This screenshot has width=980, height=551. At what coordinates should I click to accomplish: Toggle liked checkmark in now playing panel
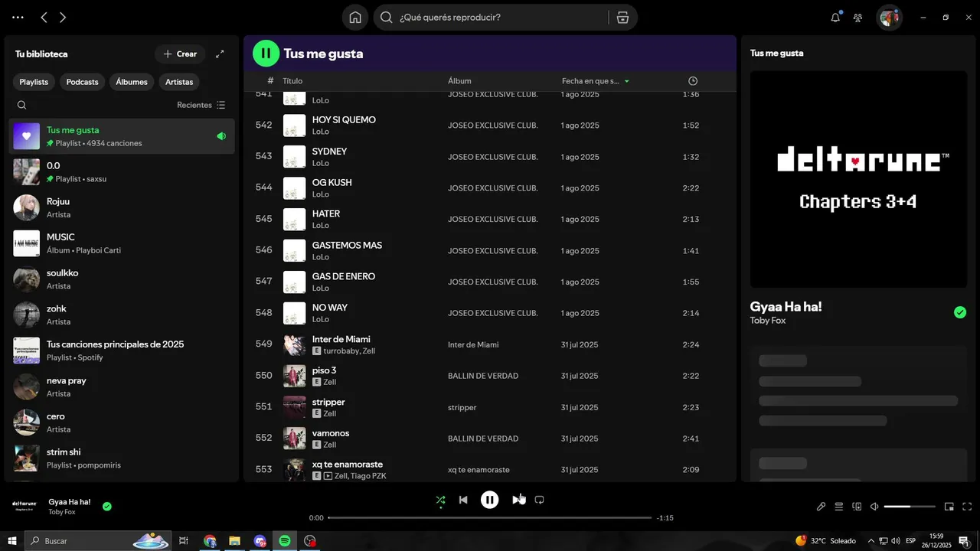pos(960,312)
